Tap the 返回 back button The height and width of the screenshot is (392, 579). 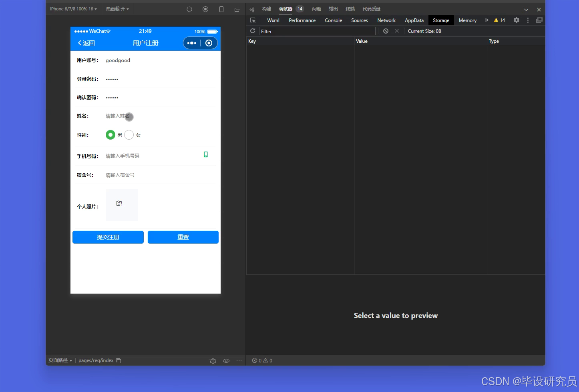(x=86, y=43)
